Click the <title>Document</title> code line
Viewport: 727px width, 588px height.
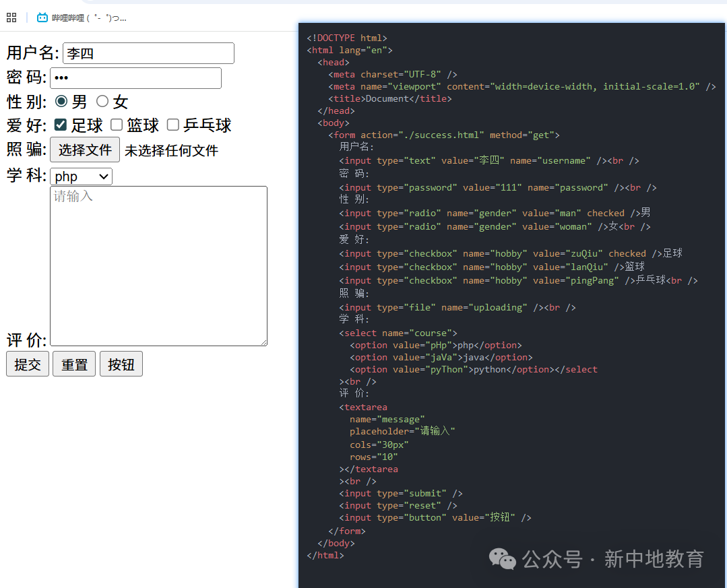coord(390,99)
